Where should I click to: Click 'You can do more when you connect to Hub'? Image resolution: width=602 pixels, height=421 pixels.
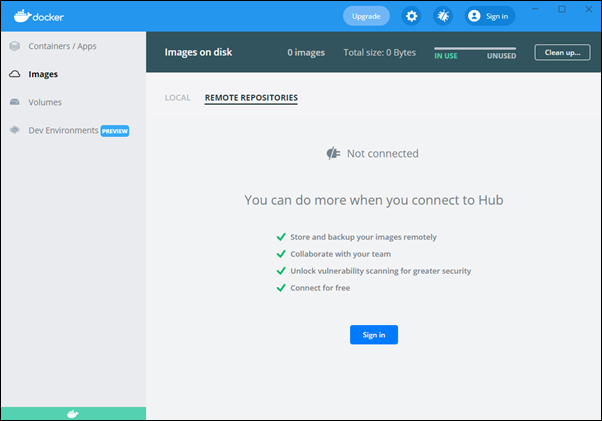374,200
